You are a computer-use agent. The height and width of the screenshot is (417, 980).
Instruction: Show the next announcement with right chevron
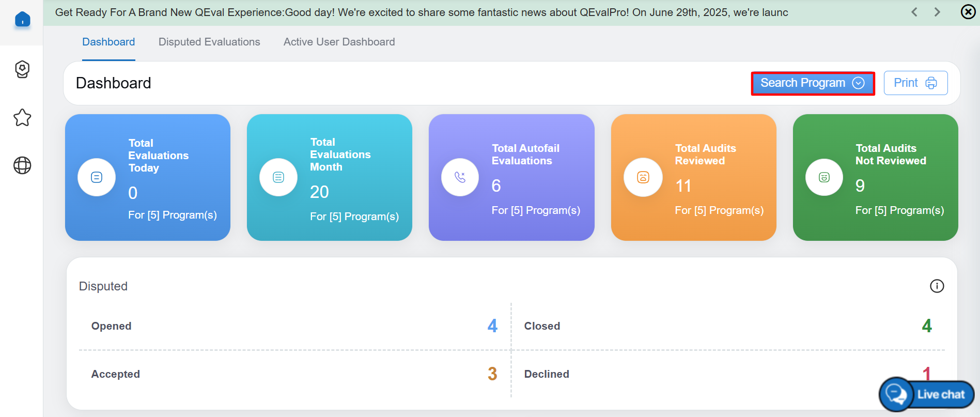click(937, 12)
